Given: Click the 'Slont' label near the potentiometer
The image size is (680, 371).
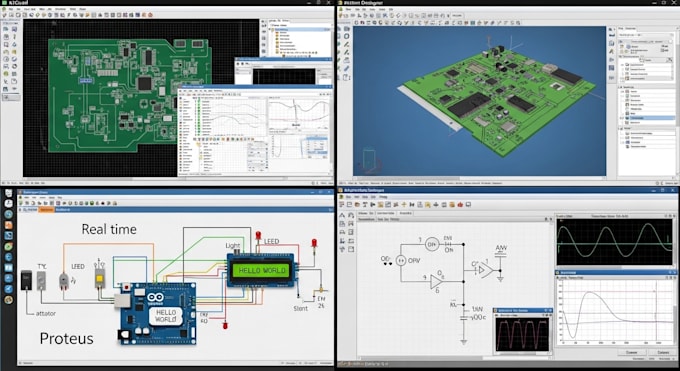Looking at the screenshot, I should coord(301,309).
